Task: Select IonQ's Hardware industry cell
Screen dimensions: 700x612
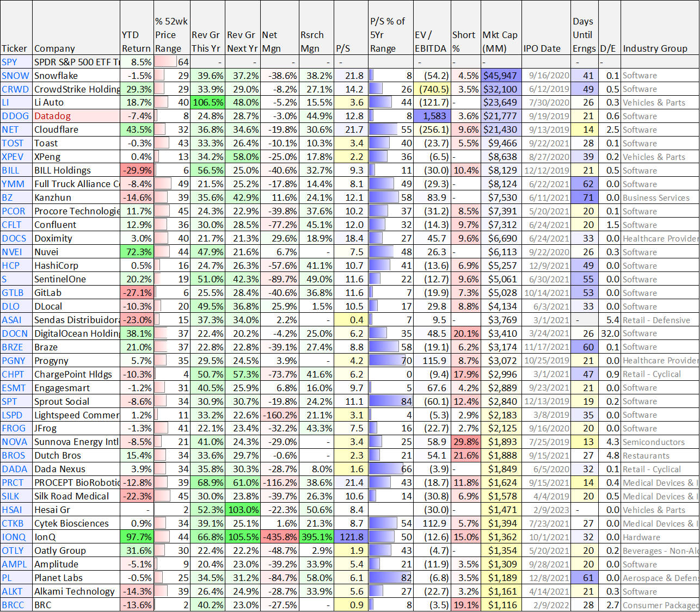Action: pos(660,537)
